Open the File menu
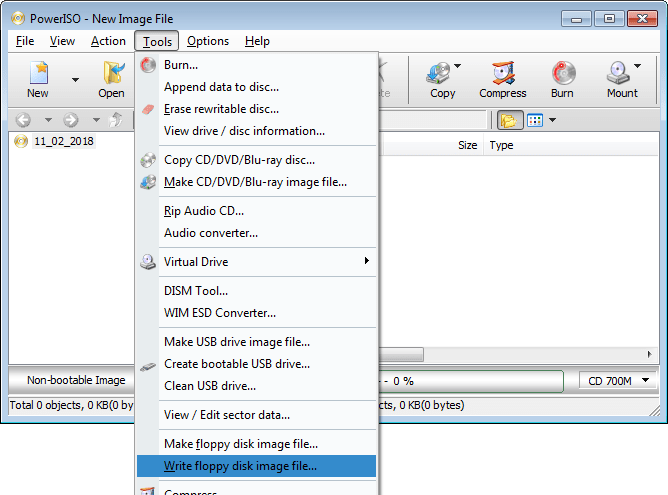668x495 pixels. point(25,41)
